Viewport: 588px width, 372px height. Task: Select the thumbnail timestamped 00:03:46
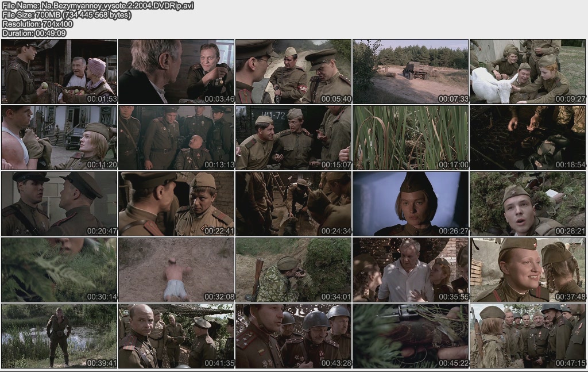pos(176,71)
